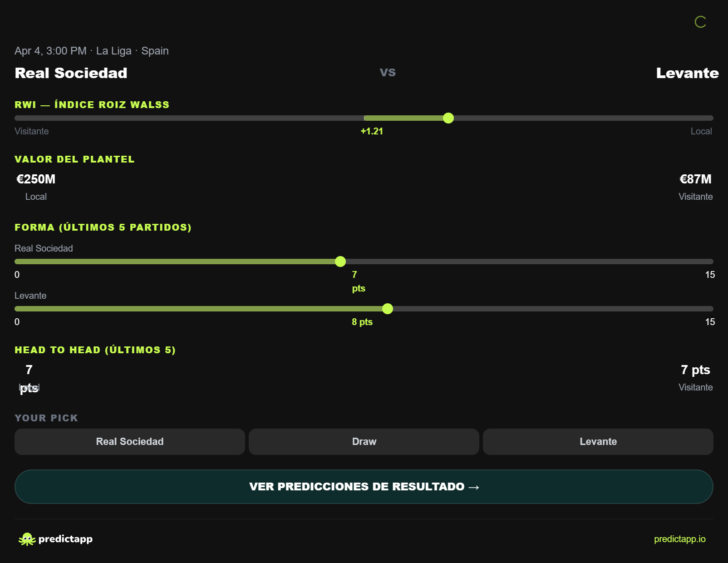
Task: Click the Real Sociedad team name heading
Action: pyautogui.click(x=71, y=73)
